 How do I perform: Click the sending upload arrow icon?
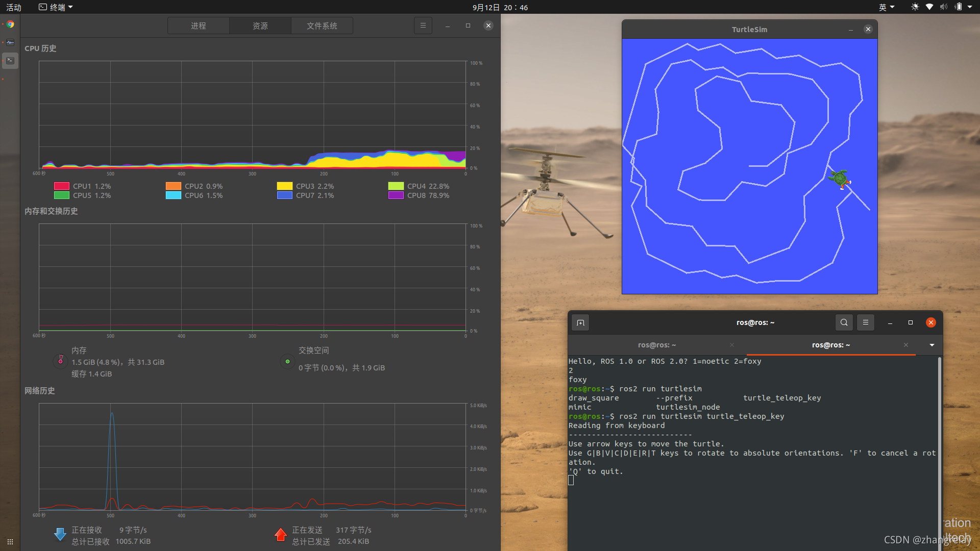(280, 534)
